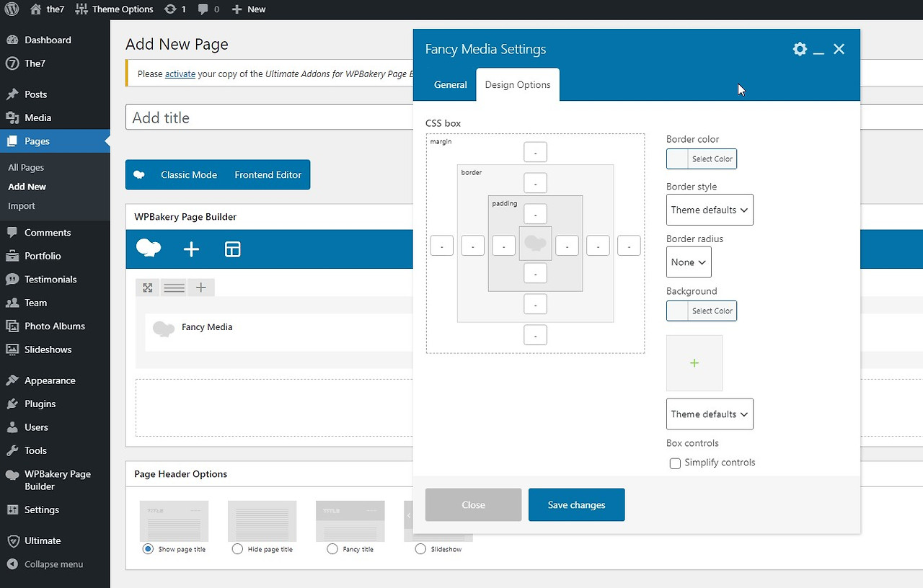This screenshot has width=923, height=588.
Task: Click the WordPress logo in admin bar
Action: [x=12, y=9]
